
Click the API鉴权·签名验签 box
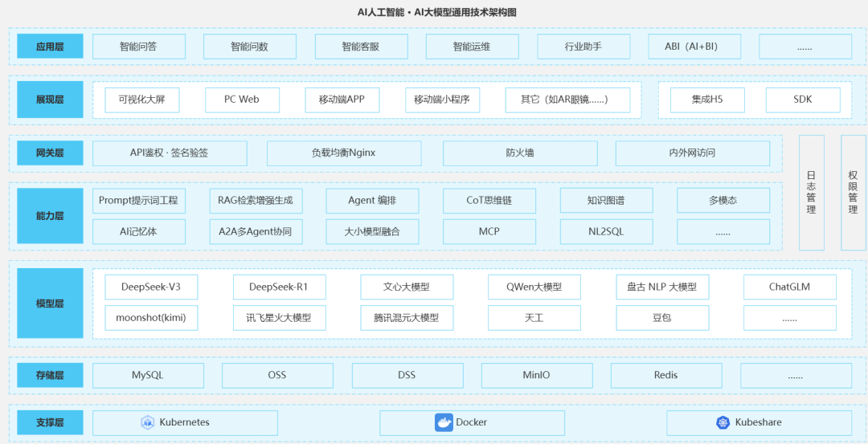[170, 153]
